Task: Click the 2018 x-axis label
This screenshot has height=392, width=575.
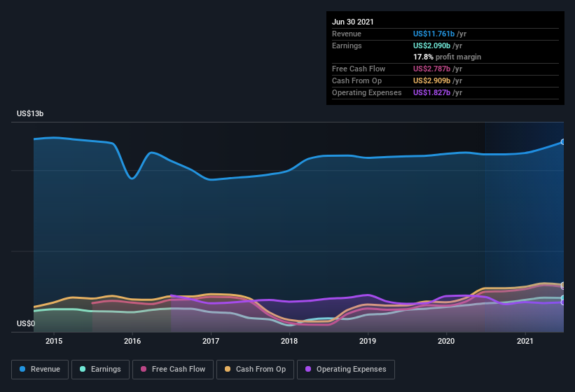Action: (x=289, y=341)
